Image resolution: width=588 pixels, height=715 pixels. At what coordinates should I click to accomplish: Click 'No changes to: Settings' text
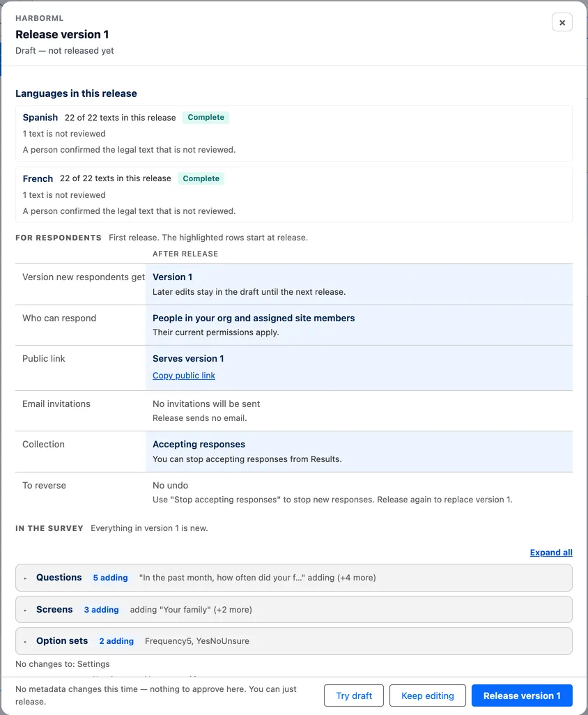pyautogui.click(x=63, y=664)
